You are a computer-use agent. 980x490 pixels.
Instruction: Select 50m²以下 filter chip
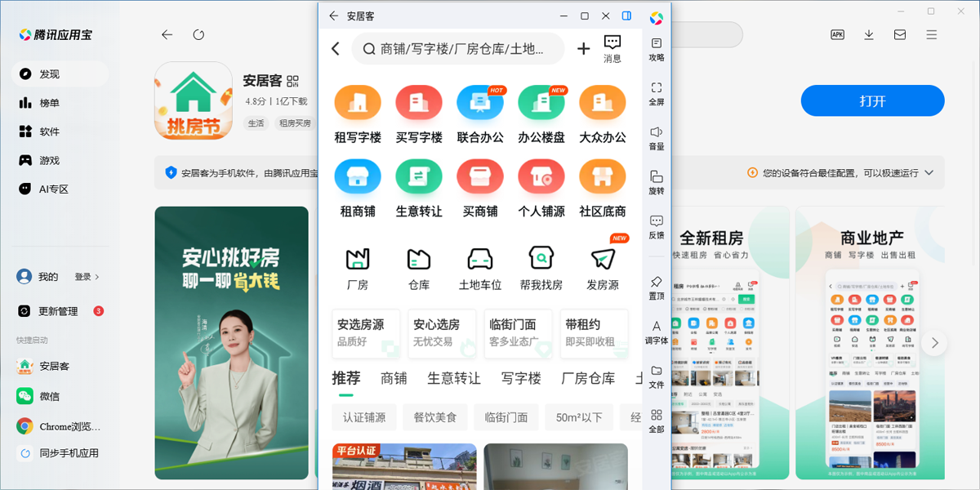pyautogui.click(x=579, y=417)
